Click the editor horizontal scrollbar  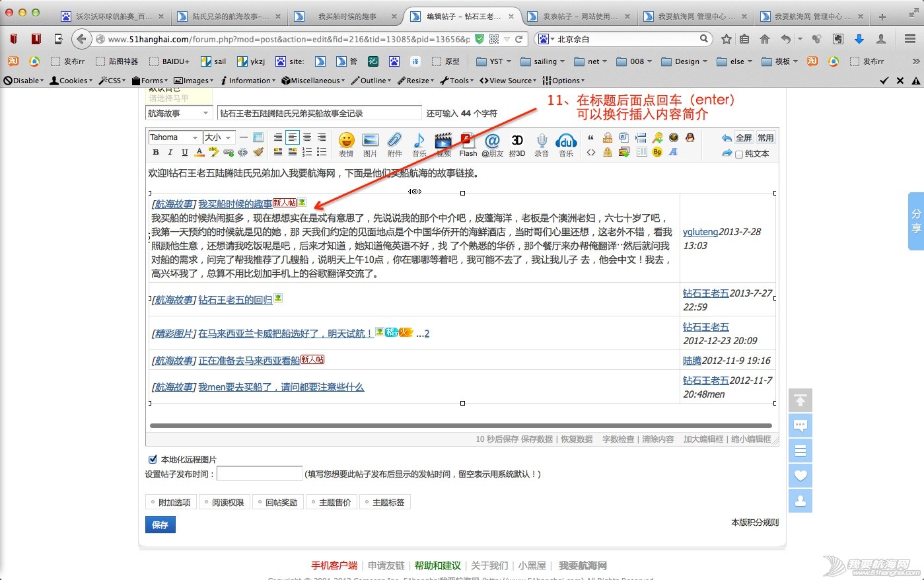pyautogui.click(x=461, y=425)
